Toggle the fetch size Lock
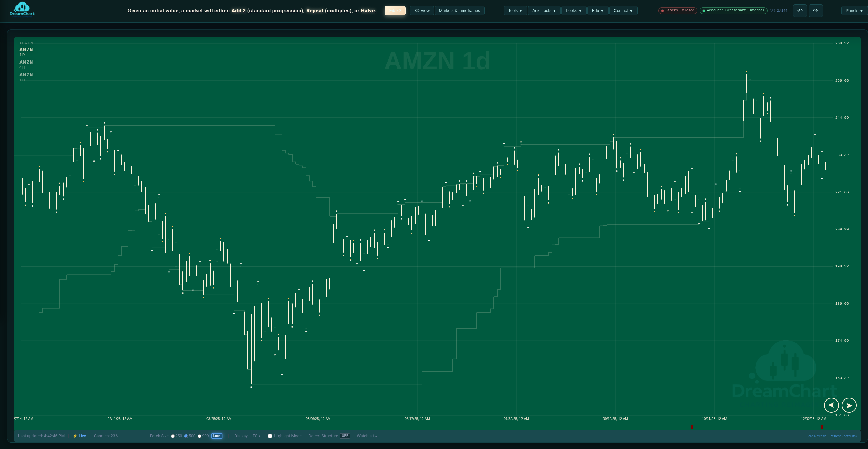The height and width of the screenshot is (449, 868). [x=217, y=436]
